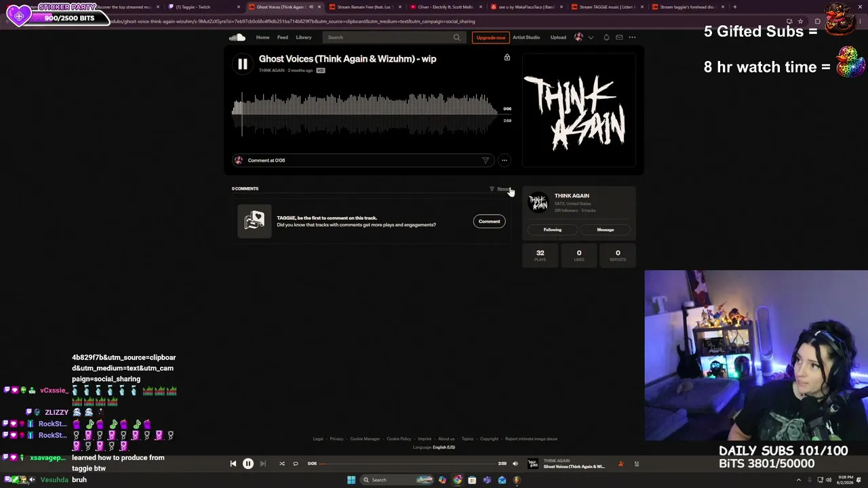868x488 pixels.
Task: Open a new browser tab
Action: 734,7
